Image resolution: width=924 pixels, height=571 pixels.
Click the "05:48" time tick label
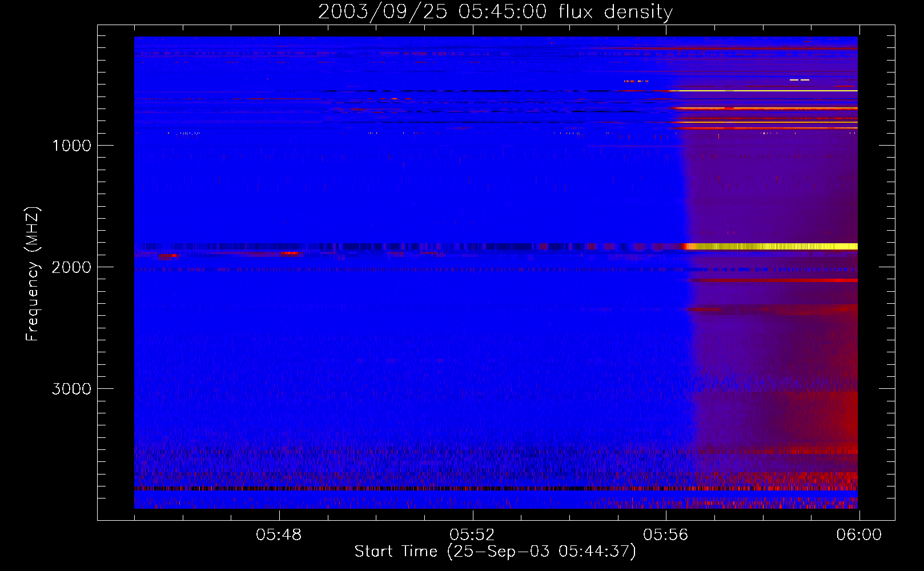click(x=279, y=535)
